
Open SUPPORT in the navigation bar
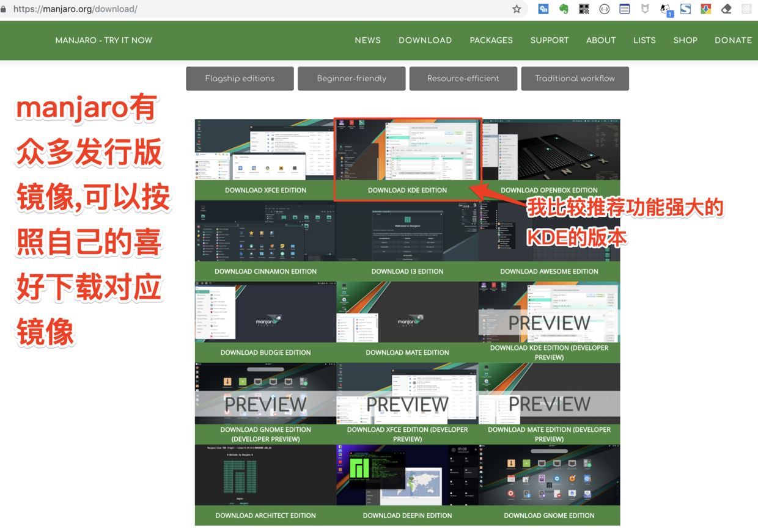(x=549, y=40)
